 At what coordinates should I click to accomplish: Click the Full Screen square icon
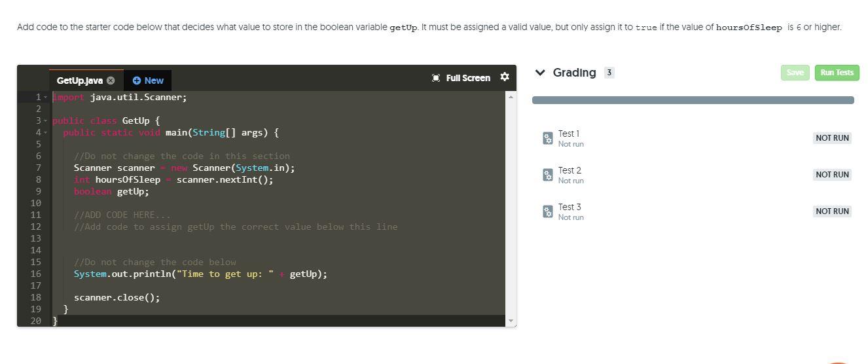(436, 78)
